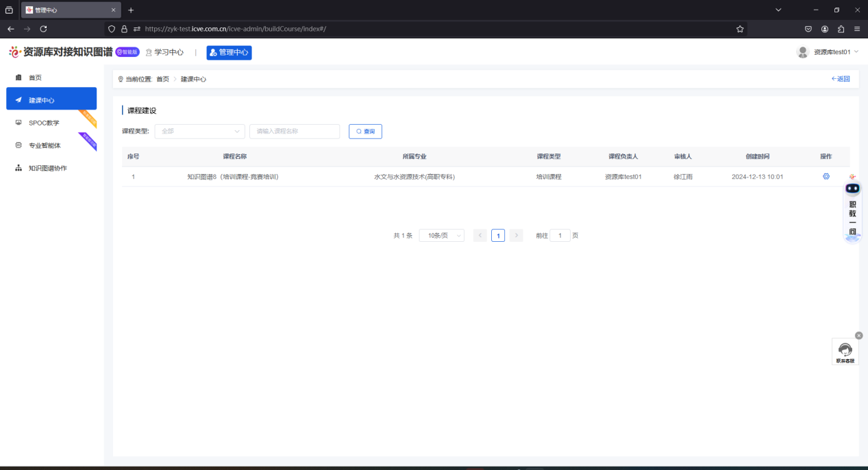Viewport: 868px width, 470px height.
Task: Click page number 1 button
Action: click(x=498, y=236)
